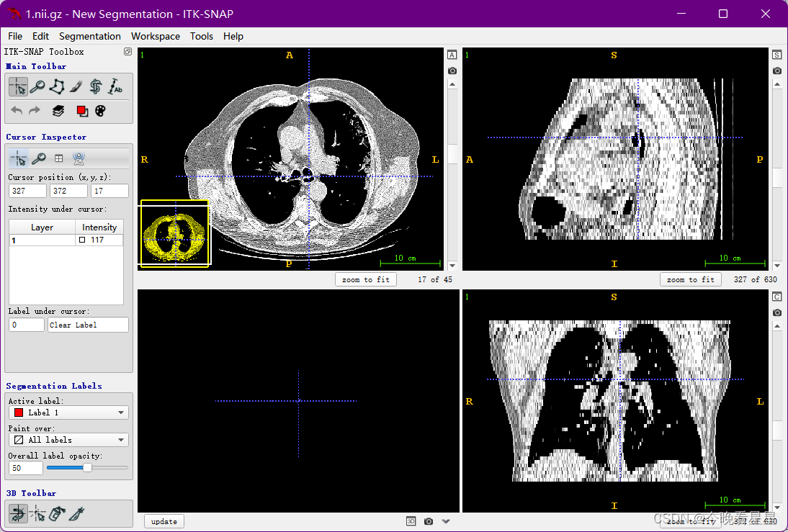
Task: Switch Cursor Inspector to crosshair page
Action: pos(19,159)
